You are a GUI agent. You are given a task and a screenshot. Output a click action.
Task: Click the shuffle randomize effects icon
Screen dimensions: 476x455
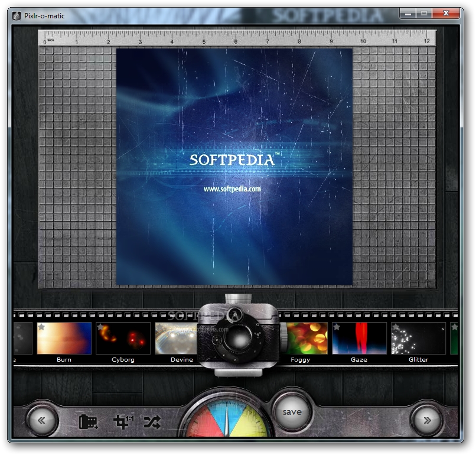(x=152, y=422)
